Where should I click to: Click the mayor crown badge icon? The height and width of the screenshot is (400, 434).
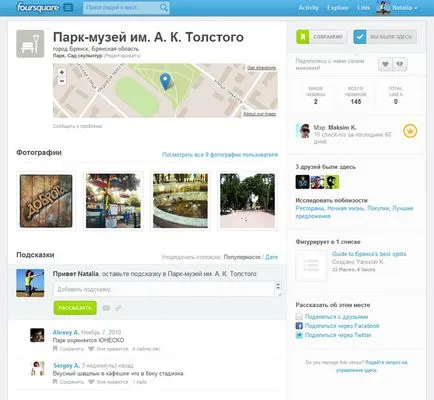(x=410, y=131)
